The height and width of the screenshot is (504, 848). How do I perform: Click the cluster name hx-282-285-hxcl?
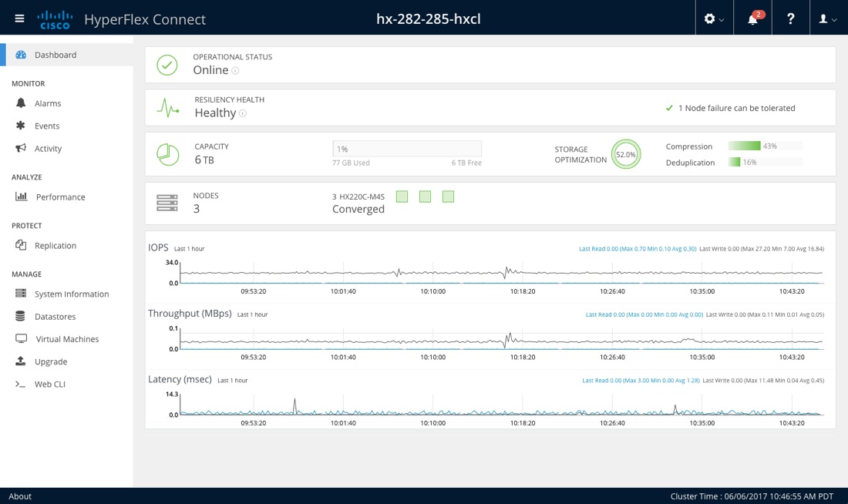coord(429,19)
